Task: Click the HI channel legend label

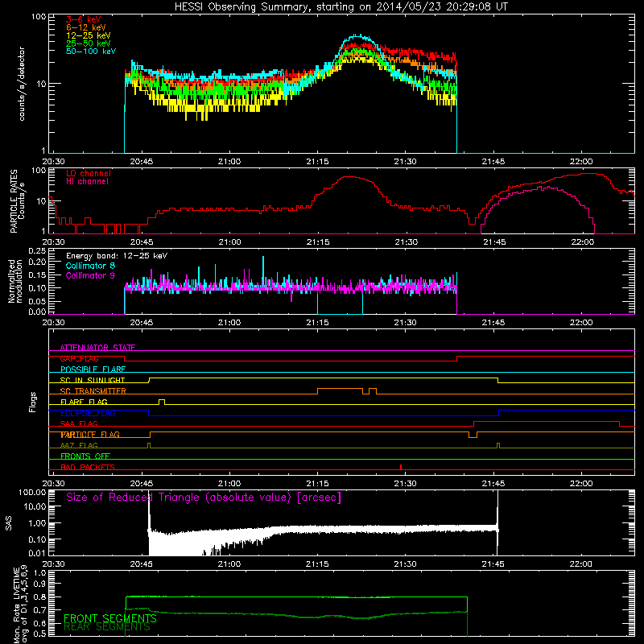Action: (x=87, y=182)
